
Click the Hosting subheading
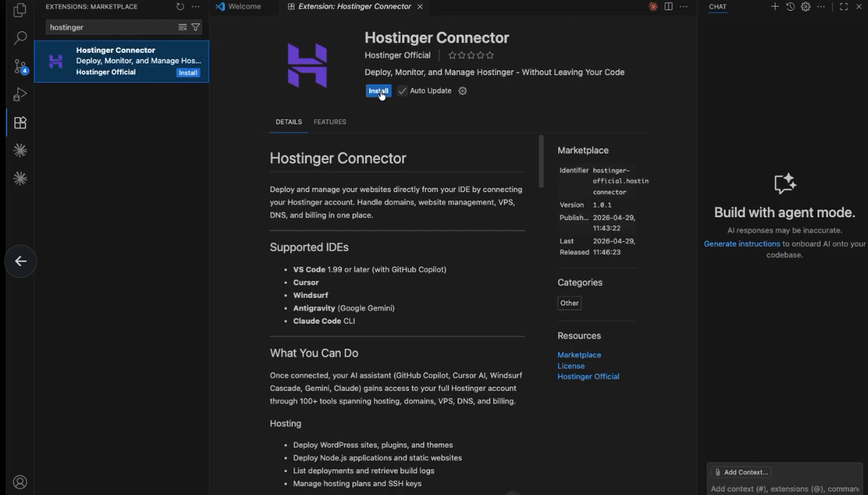286,424
